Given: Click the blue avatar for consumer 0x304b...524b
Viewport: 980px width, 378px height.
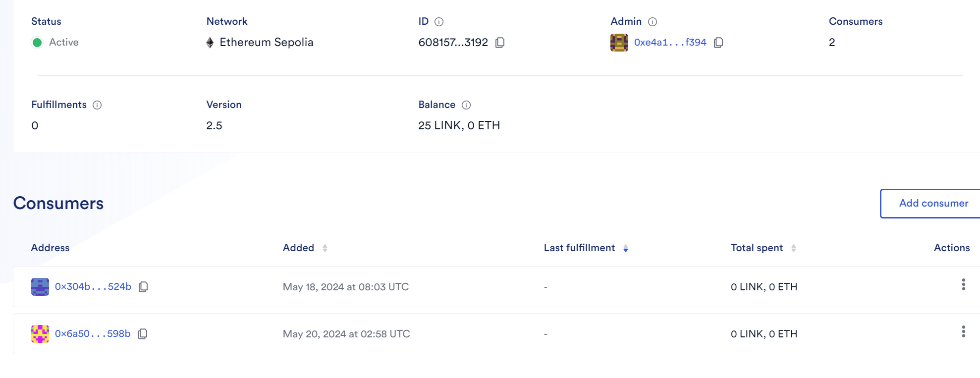Looking at the screenshot, I should pyautogui.click(x=40, y=287).
